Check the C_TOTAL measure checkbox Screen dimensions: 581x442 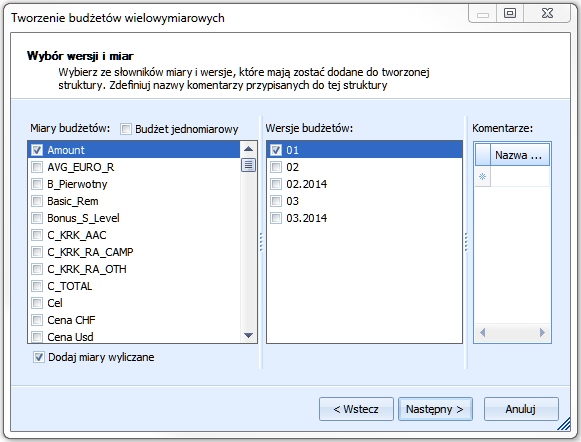pos(37,286)
